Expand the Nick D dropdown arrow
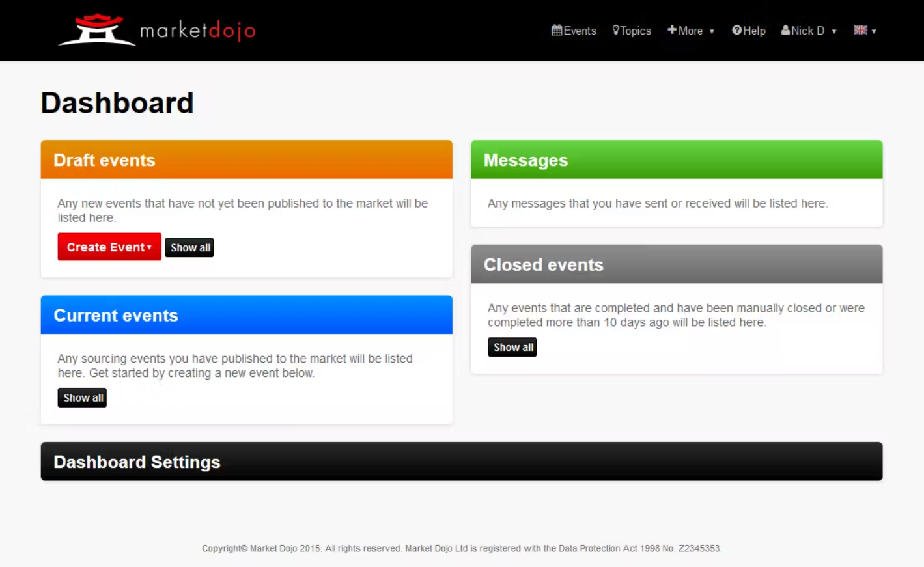The height and width of the screenshot is (567, 924). (834, 31)
